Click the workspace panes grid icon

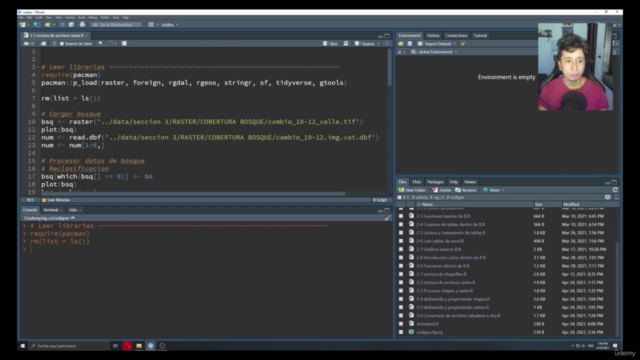click(x=151, y=25)
